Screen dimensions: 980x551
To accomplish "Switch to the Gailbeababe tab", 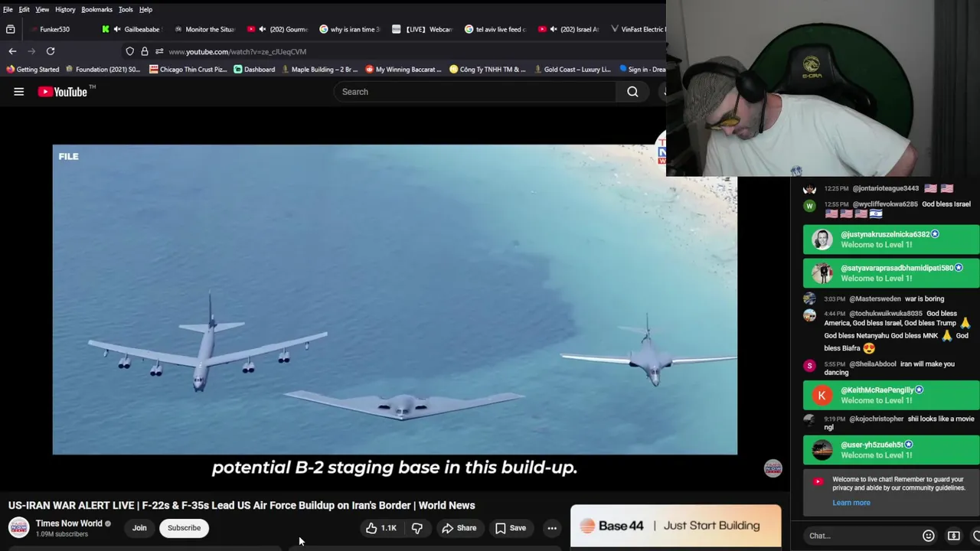I will tap(142, 29).
